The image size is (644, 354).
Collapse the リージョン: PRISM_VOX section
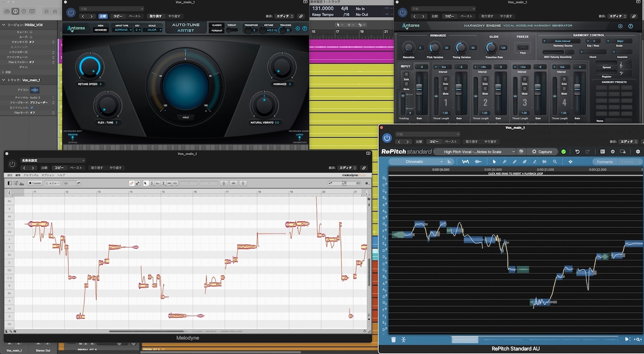click(4, 25)
